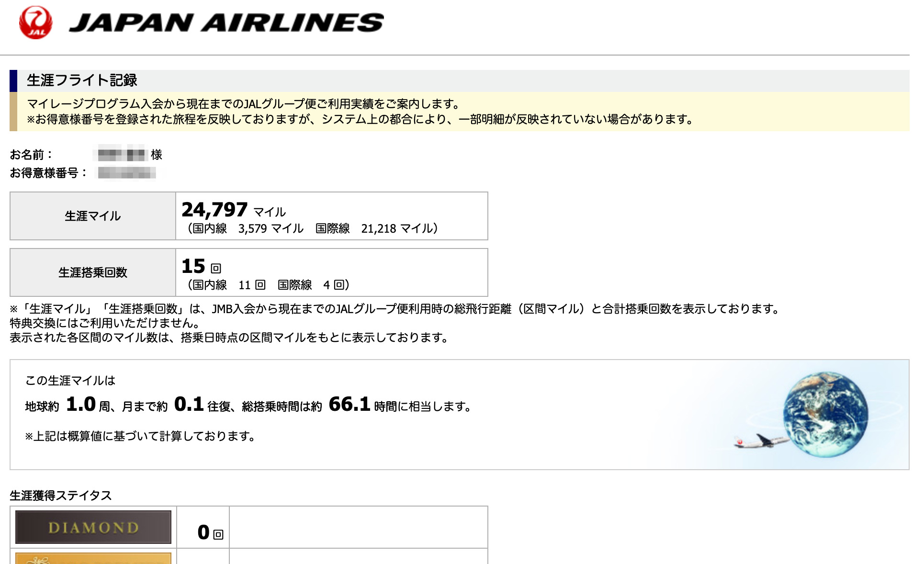
Task: Click the blurred customer name
Action: (121, 155)
